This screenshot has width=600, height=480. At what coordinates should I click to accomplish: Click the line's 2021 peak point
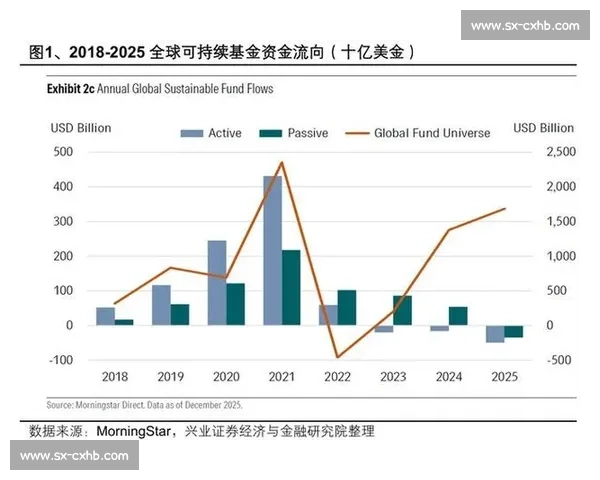[282, 162]
